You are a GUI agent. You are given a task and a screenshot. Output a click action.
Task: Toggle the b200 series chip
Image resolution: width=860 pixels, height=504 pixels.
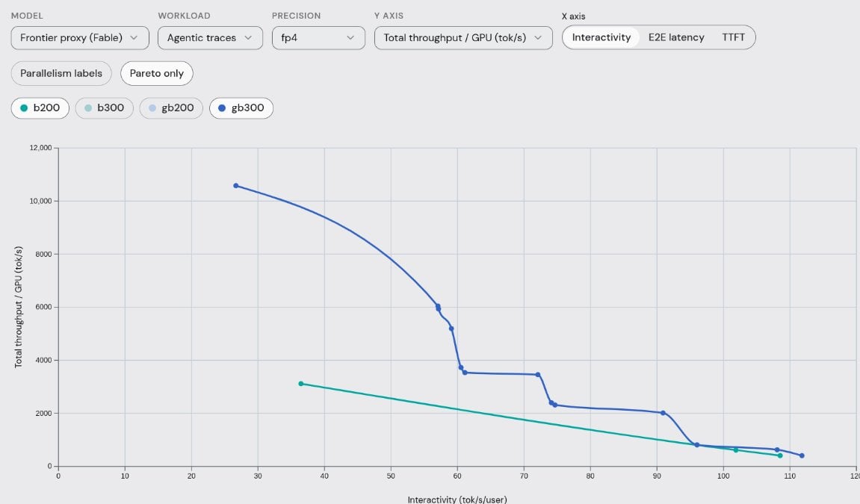point(40,108)
